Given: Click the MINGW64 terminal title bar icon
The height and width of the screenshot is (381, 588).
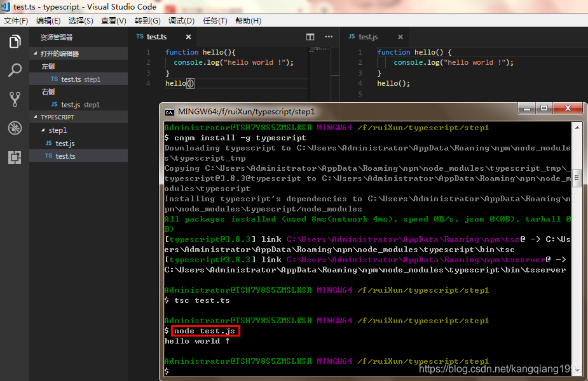Looking at the screenshot, I should (x=170, y=112).
